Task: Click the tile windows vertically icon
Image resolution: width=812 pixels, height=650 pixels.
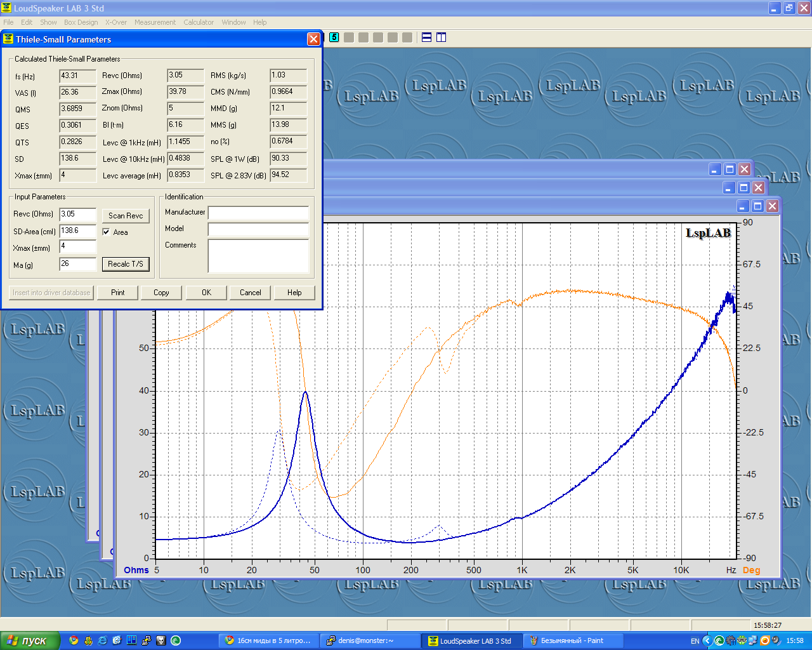Action: pyautogui.click(x=442, y=37)
